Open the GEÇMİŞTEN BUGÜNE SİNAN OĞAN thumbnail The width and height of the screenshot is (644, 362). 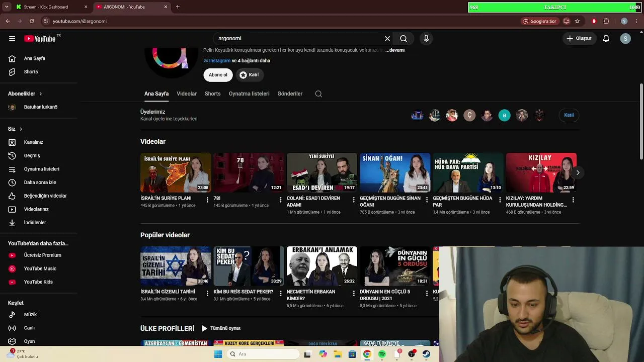tap(395, 172)
